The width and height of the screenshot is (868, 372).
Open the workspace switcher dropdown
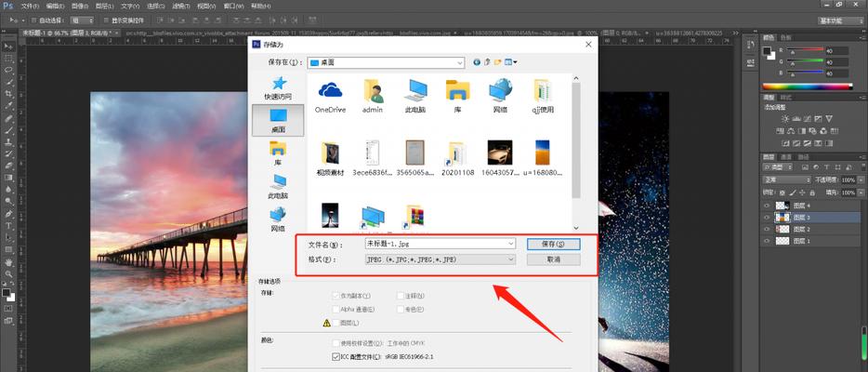840,20
